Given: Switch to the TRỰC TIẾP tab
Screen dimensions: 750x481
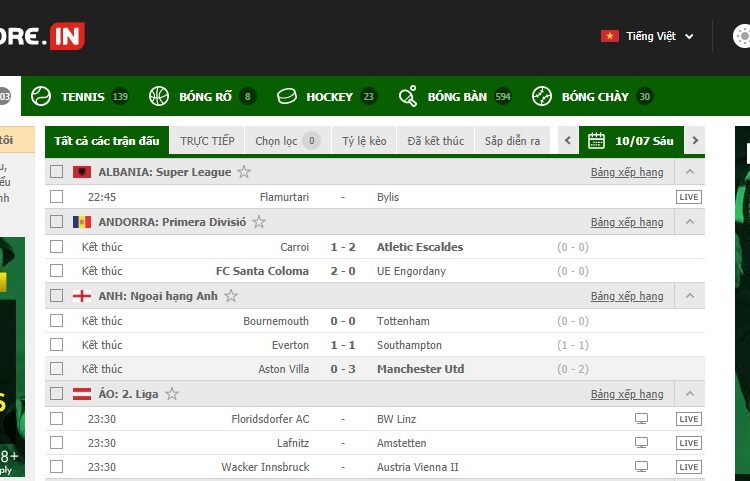Looking at the screenshot, I should (207, 141).
